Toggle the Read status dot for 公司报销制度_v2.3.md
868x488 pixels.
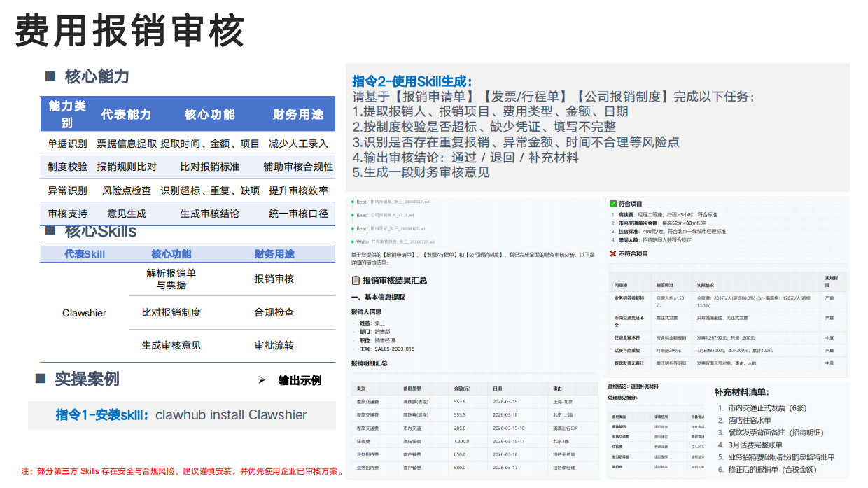352,215
